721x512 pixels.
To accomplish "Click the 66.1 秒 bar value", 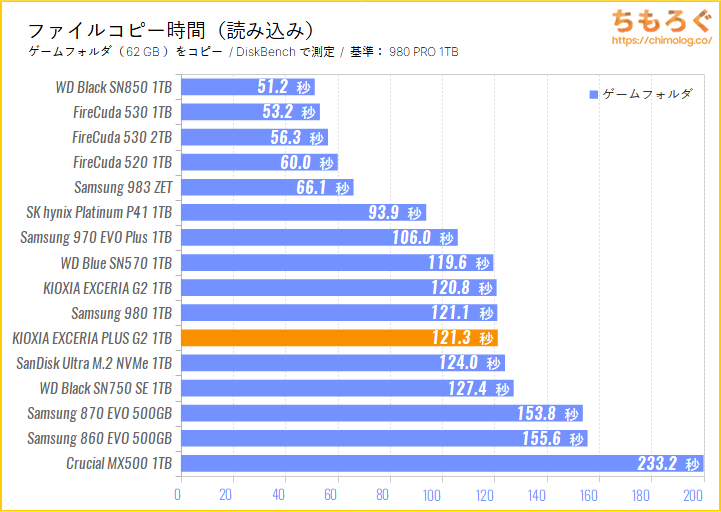I will (323, 188).
